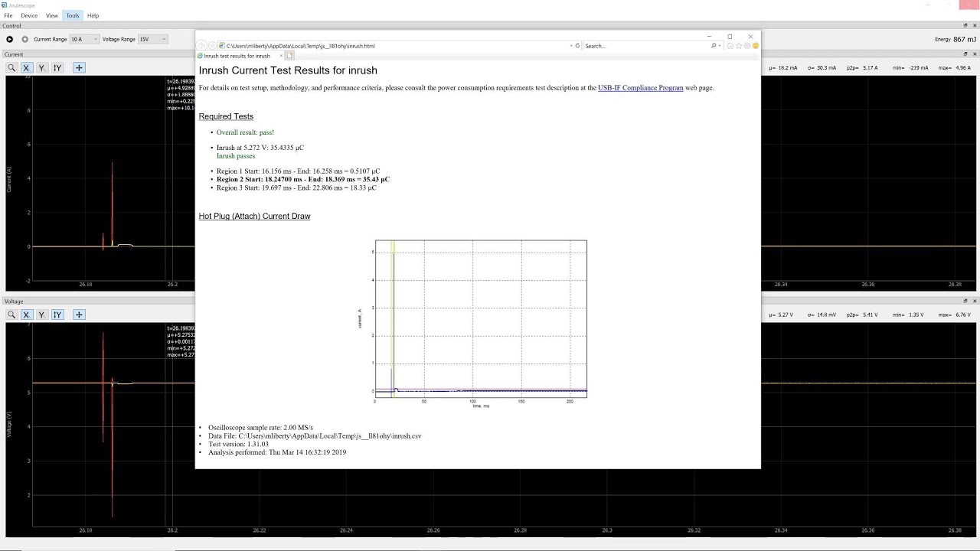Toggle auto-range IY button in Voltage panel

(x=57, y=315)
